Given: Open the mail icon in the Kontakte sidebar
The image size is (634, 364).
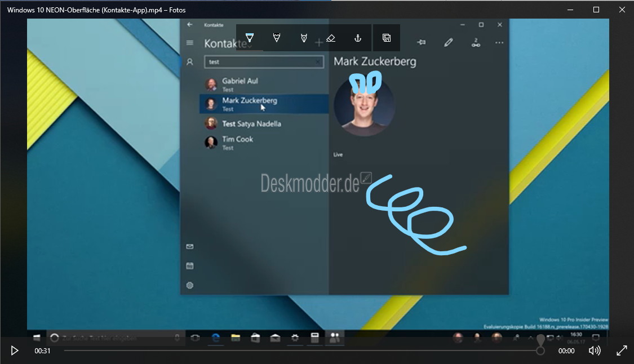Looking at the screenshot, I should (189, 246).
